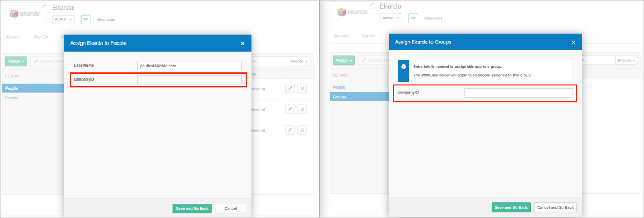This screenshot has width=644, height=218.
Task: Expand the People filter dropdown next to search
Action: [x=299, y=61]
